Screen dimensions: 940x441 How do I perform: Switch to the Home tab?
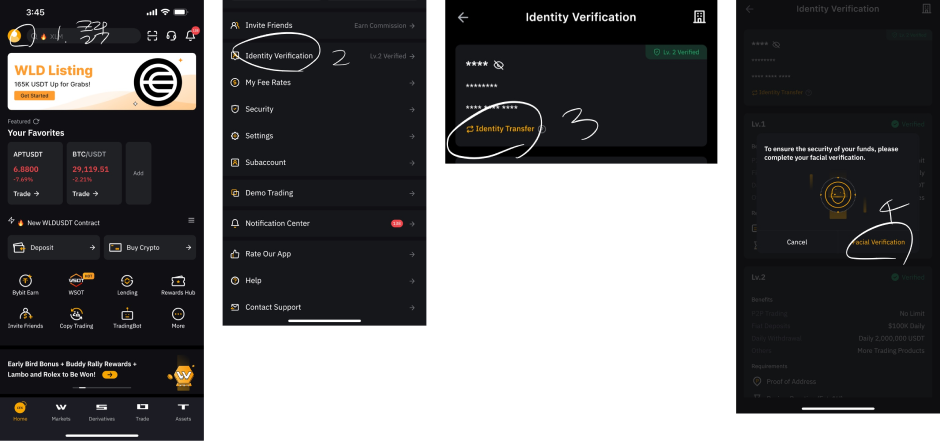[20, 412]
